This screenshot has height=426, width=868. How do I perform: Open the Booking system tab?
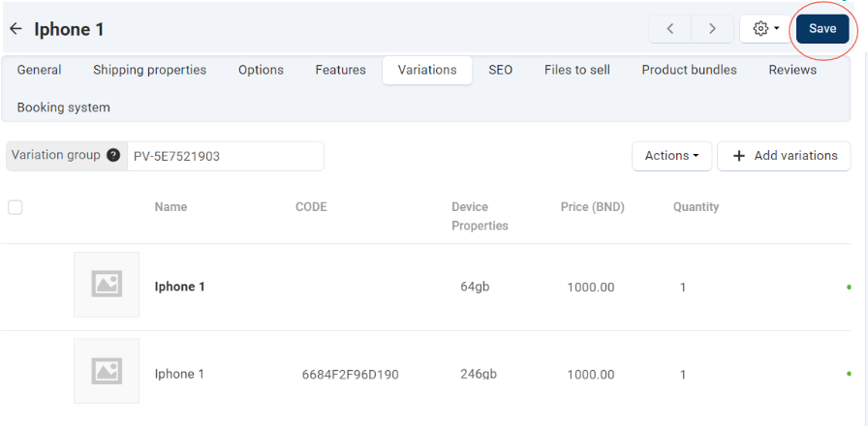tap(64, 107)
